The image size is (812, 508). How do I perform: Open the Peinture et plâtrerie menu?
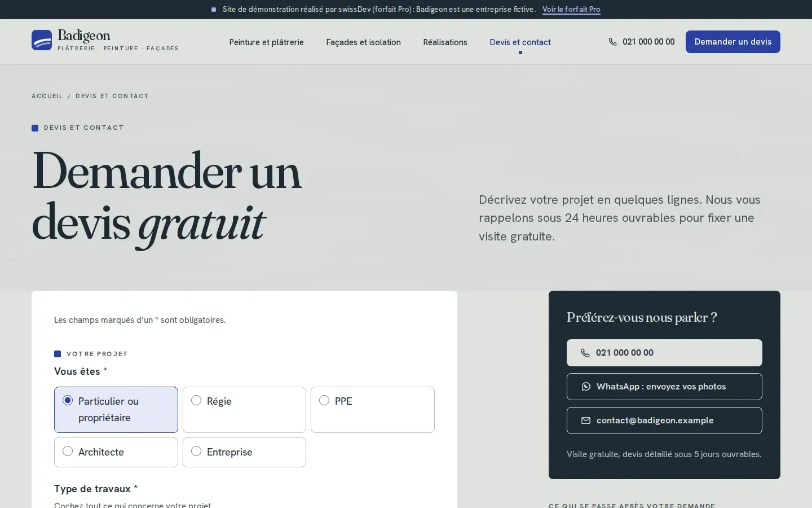tap(266, 42)
